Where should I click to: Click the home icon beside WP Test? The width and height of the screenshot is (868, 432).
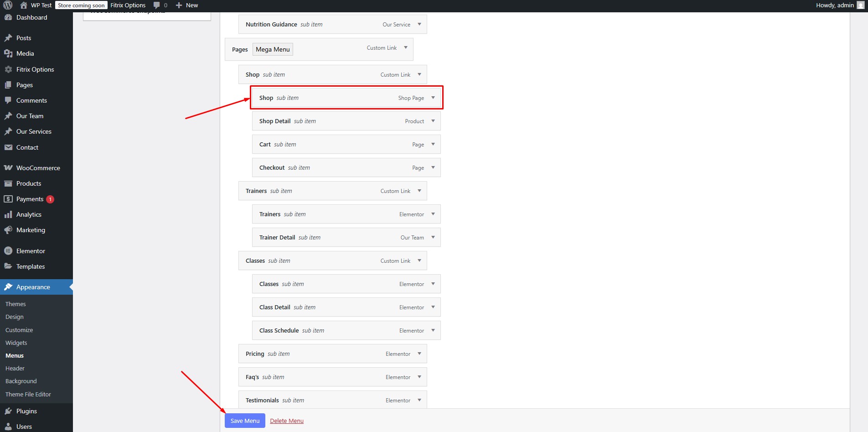(x=24, y=5)
